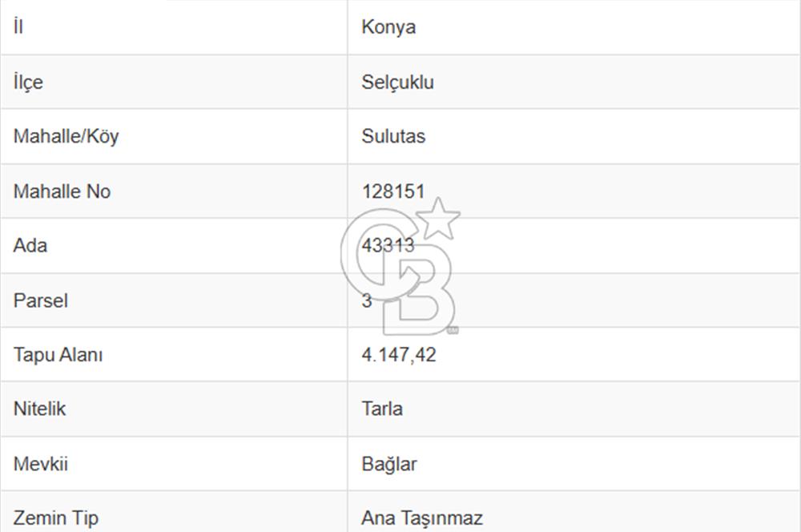Click the Tapu Alanı label
The height and width of the screenshot is (532, 801).
(x=58, y=355)
